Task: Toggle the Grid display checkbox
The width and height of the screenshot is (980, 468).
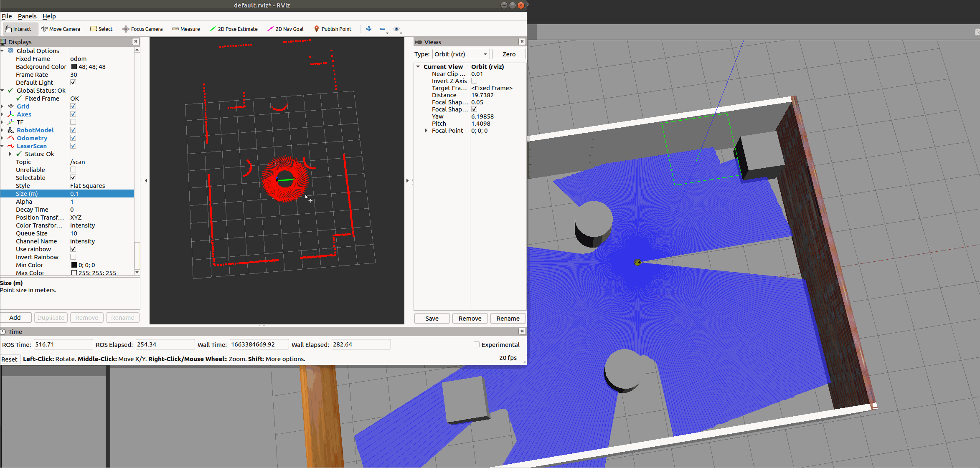Action: click(73, 106)
